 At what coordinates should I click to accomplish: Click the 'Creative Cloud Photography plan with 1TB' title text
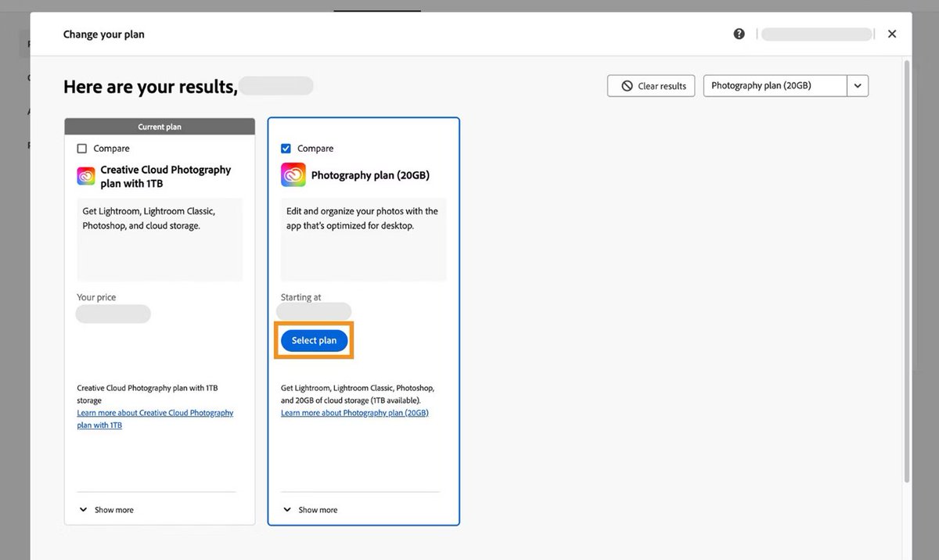point(166,177)
